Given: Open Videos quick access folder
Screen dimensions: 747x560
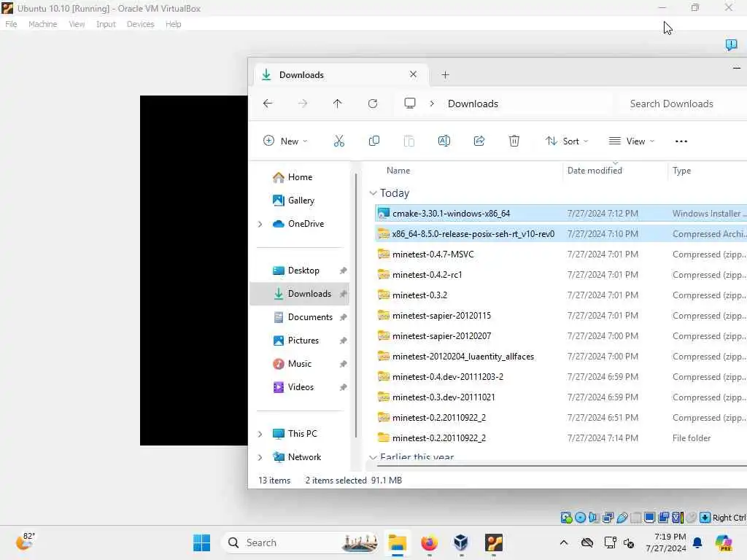Looking at the screenshot, I should pyautogui.click(x=301, y=387).
